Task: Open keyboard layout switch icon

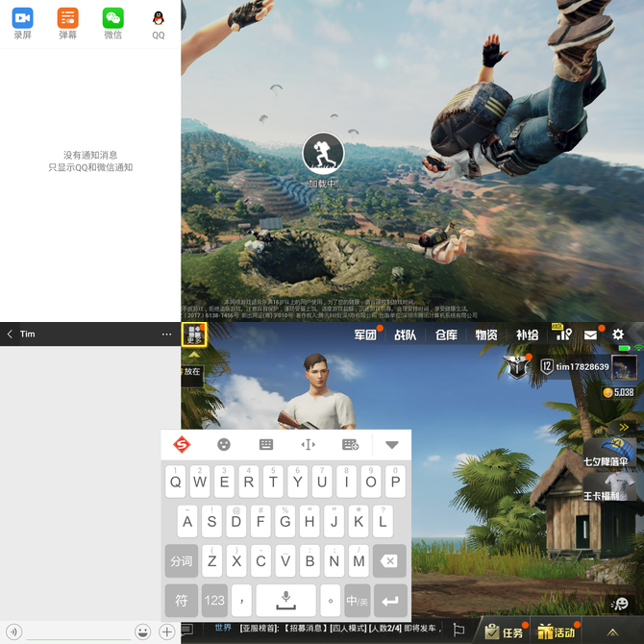Action: tap(266, 444)
